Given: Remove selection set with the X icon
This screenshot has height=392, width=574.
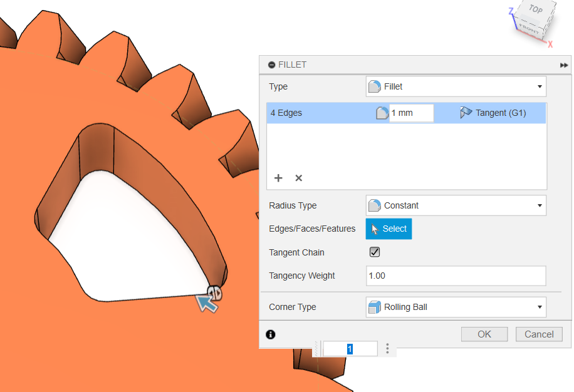Looking at the screenshot, I should (299, 178).
